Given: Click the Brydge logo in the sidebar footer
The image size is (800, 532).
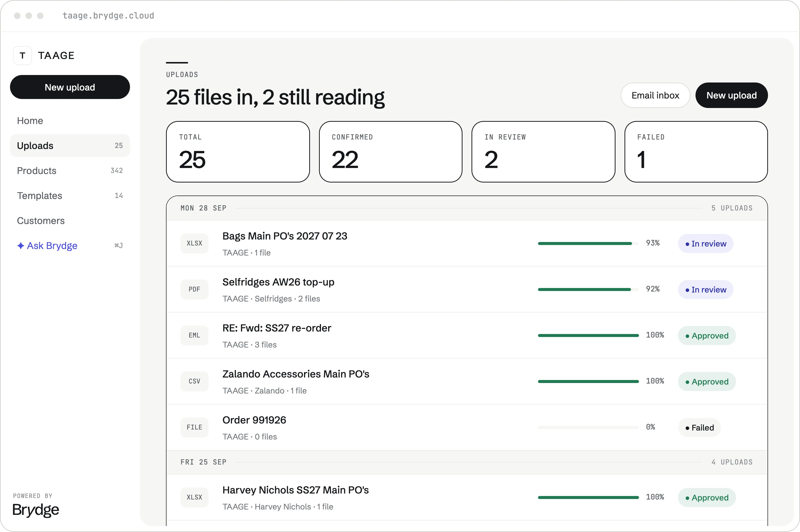Looking at the screenshot, I should [x=35, y=510].
